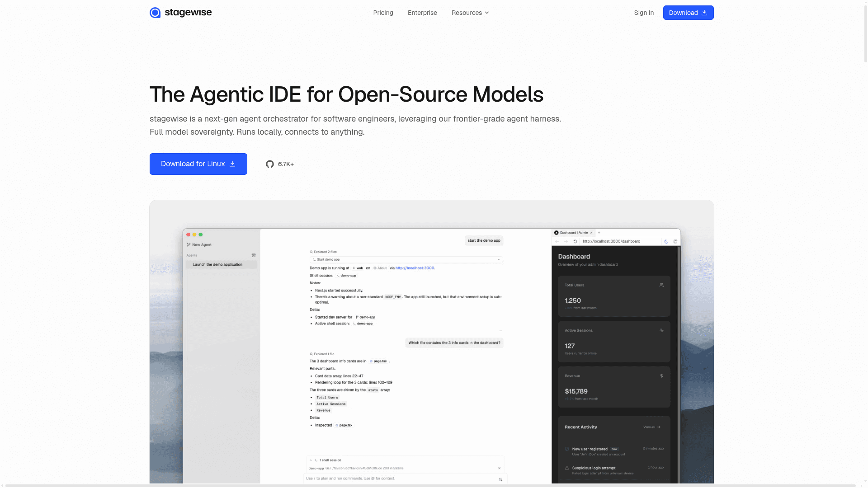868x488 pixels.
Task: Click the dollar icon on Revenue card
Action: click(661, 376)
